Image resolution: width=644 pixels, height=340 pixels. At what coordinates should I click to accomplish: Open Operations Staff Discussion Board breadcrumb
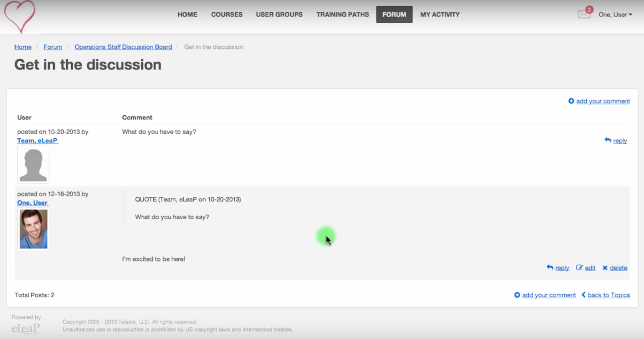[x=123, y=47]
